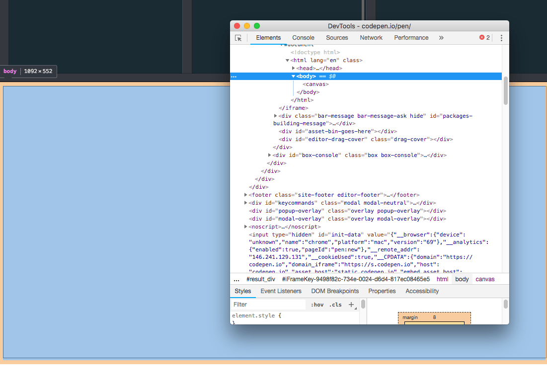This screenshot has width=547, height=392.
Task: Switch to the Console tab
Action: pos(303,37)
